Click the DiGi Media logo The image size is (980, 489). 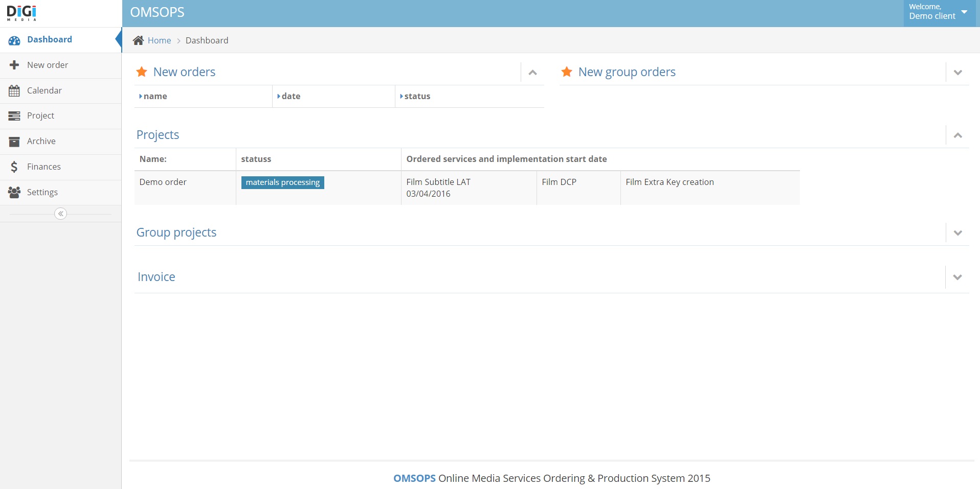click(x=21, y=13)
